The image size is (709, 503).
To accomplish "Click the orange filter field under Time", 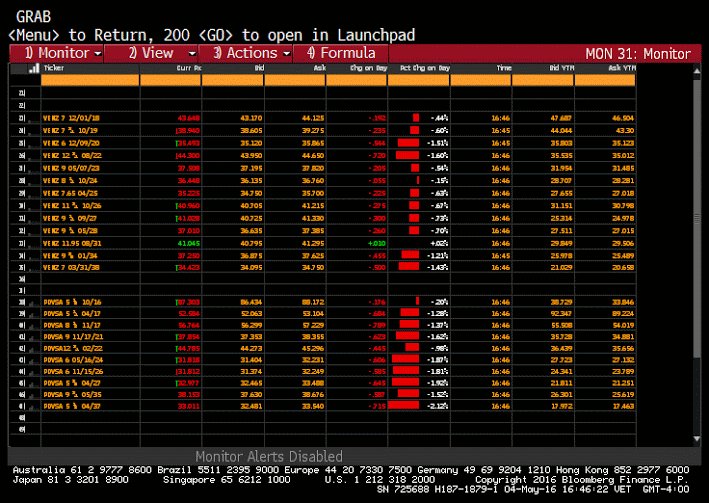I will (x=481, y=81).
